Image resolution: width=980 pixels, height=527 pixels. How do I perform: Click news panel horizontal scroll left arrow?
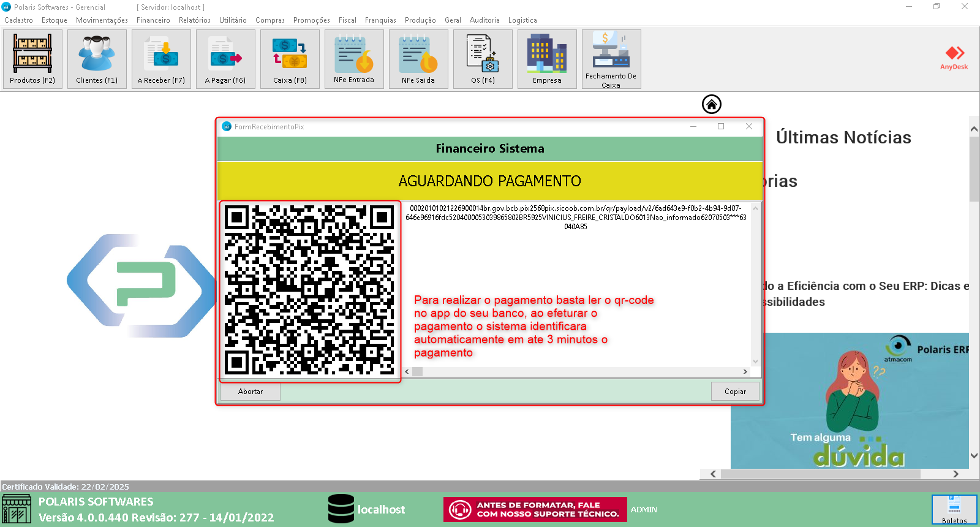pos(713,474)
